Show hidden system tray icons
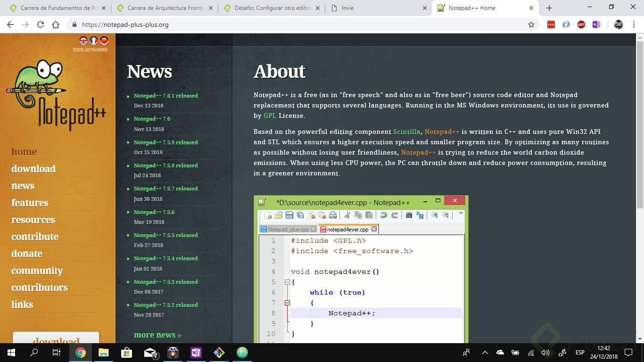The width and height of the screenshot is (644, 362). pos(485,353)
